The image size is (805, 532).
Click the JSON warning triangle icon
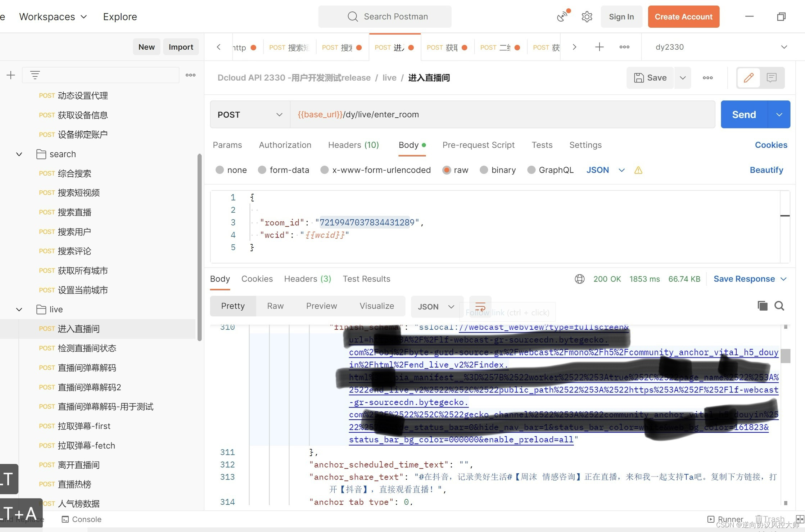(x=638, y=170)
